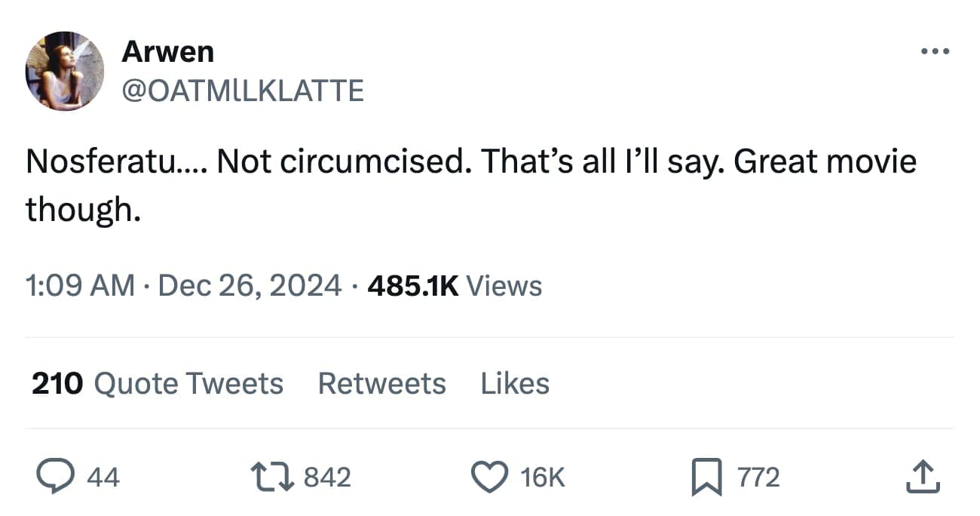Show the Likes list
The width and height of the screenshot is (980, 516).
515,383
